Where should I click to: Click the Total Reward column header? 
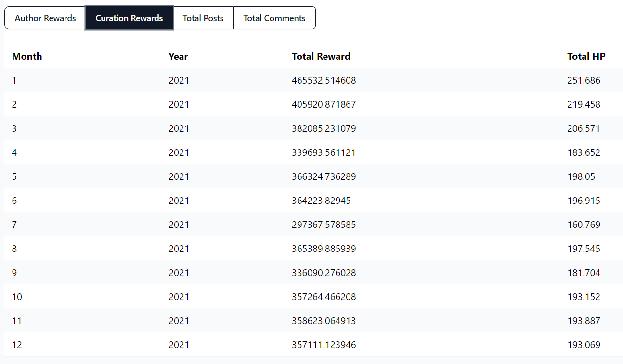pyautogui.click(x=321, y=56)
